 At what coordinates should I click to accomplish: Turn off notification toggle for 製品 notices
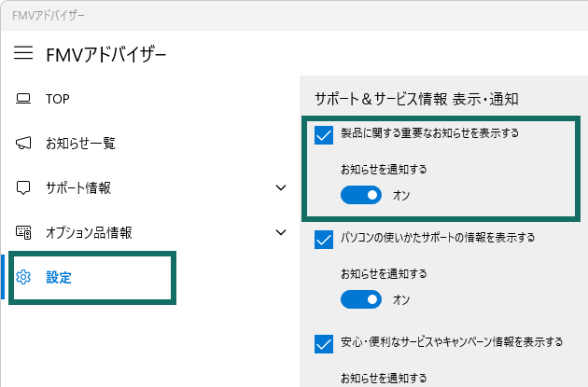(x=361, y=195)
